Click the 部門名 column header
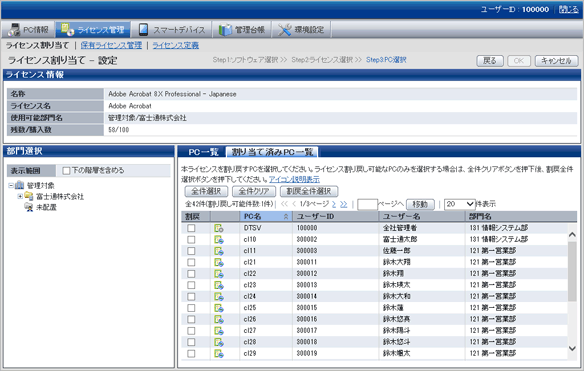This screenshot has width=584, height=371. pos(521,216)
